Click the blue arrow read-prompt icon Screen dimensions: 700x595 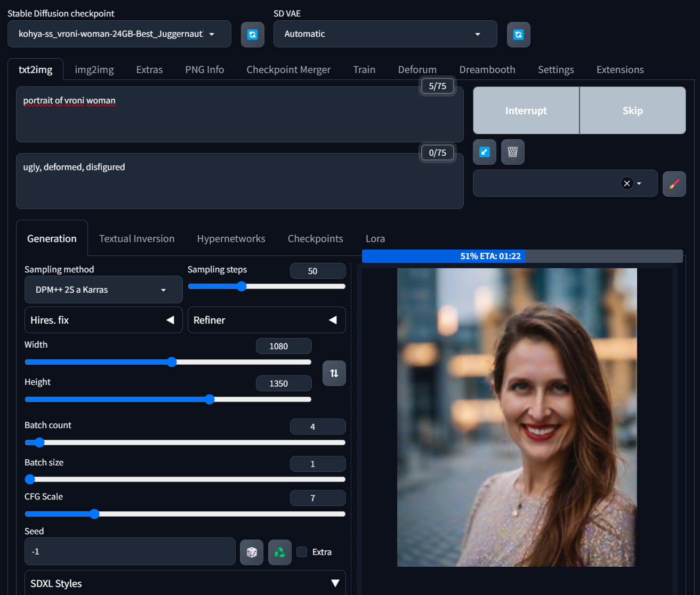485,152
